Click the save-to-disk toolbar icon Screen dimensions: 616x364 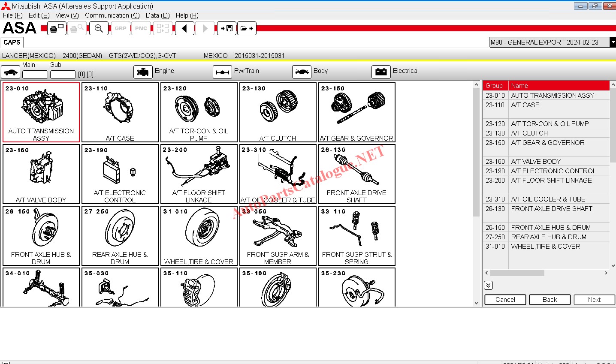(x=226, y=28)
